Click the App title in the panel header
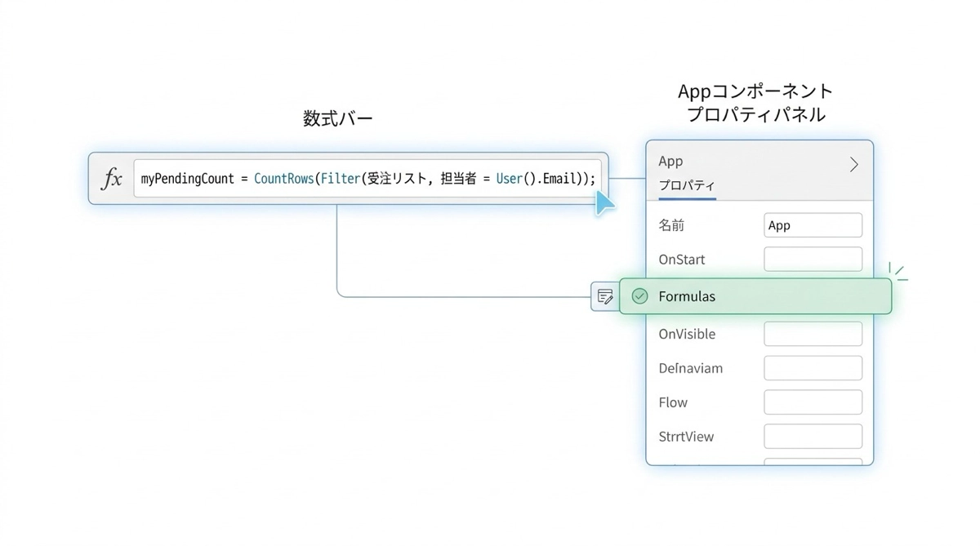This screenshot has height=546, width=980. 670,162
